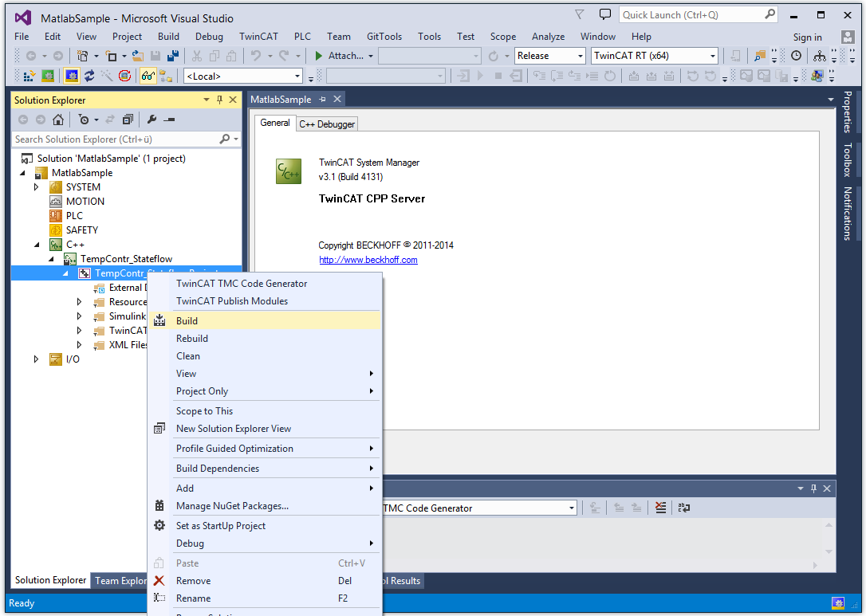Open the Properties side panel tab
866x616 pixels.
847,112
